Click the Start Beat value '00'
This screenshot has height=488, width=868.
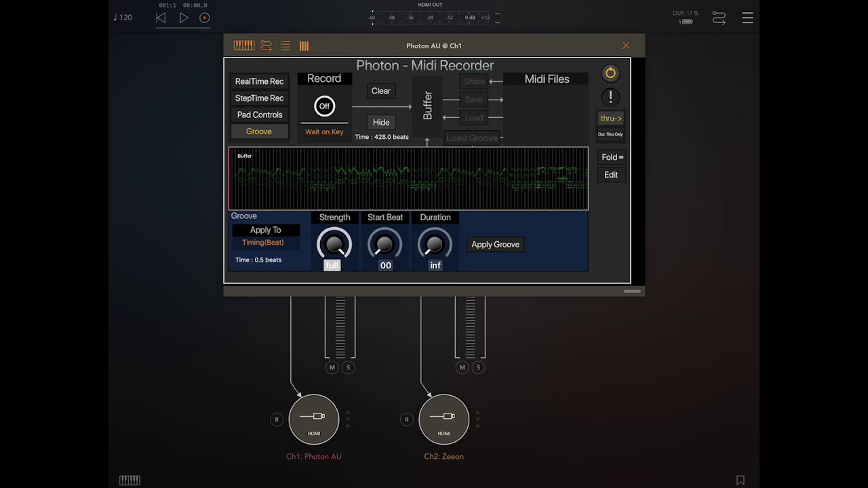pyautogui.click(x=385, y=266)
